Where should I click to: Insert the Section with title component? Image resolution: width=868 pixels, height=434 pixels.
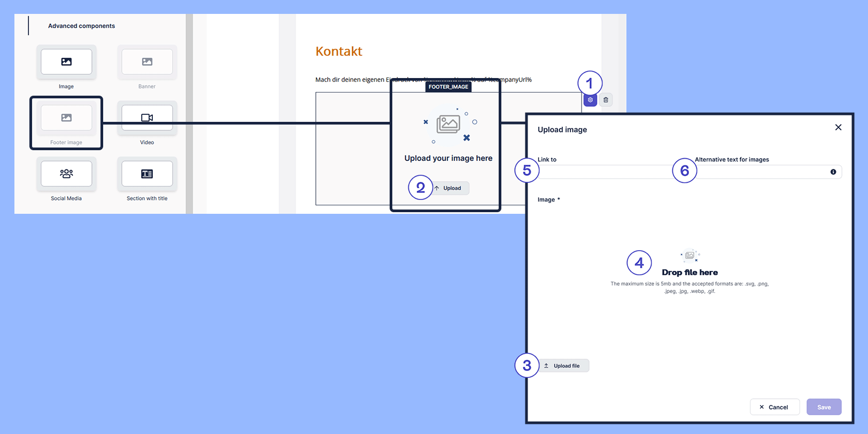[x=147, y=174]
